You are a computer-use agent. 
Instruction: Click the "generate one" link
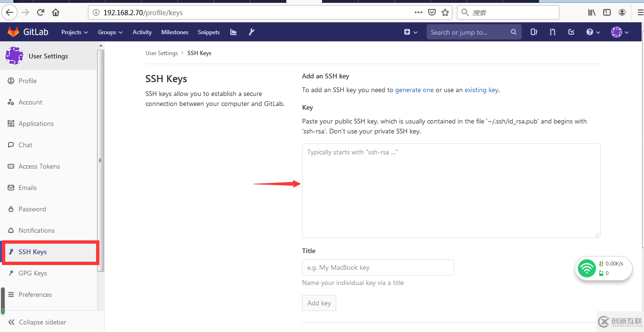(x=414, y=90)
